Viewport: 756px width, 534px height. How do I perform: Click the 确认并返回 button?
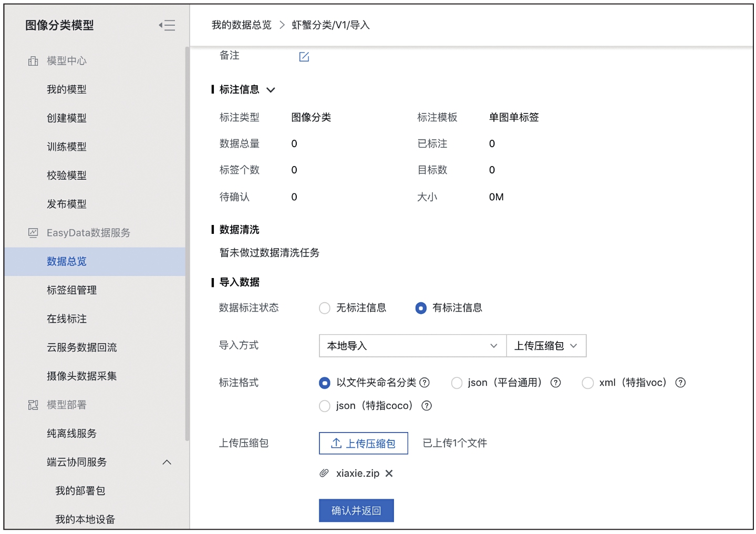tap(356, 511)
